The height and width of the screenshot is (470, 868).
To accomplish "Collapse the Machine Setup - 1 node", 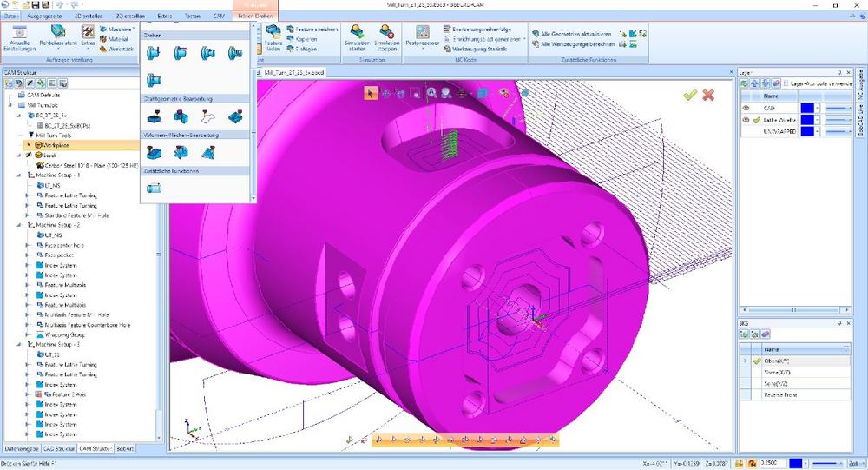I will [x=19, y=175].
